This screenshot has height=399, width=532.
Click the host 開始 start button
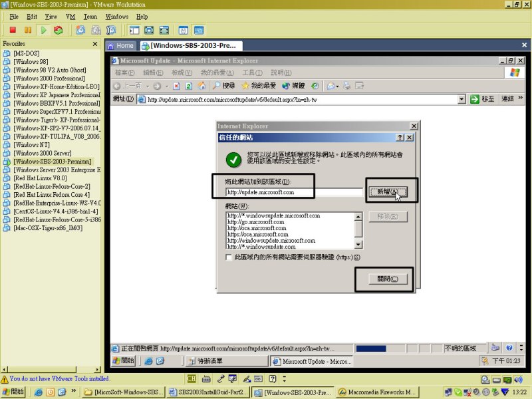coord(13,392)
